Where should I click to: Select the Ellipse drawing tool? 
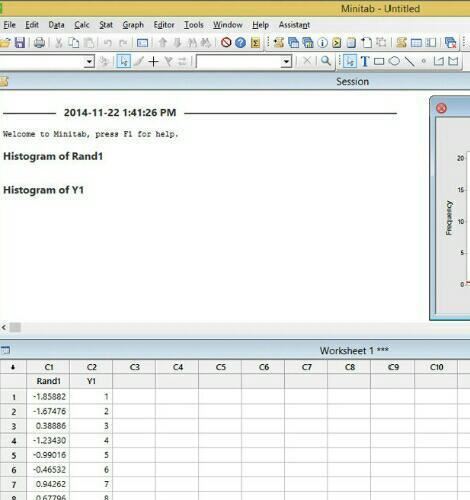tap(394, 61)
